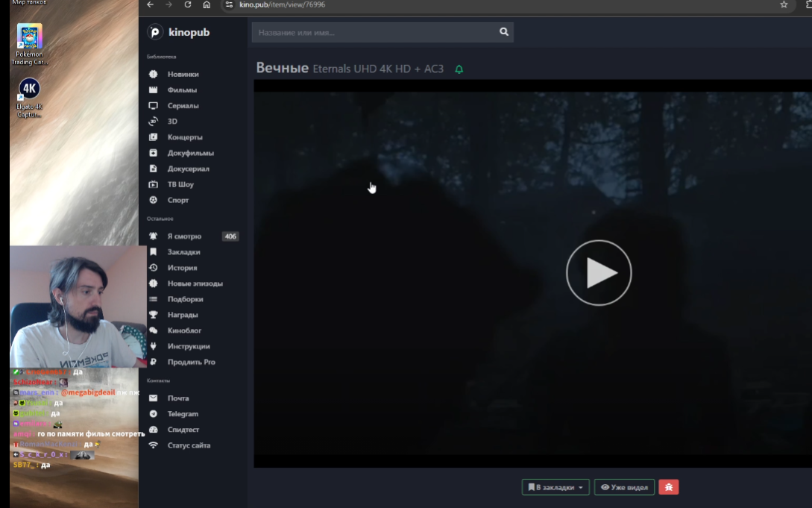
Task: Click the Я смотрю bell icon
Action: (x=154, y=236)
